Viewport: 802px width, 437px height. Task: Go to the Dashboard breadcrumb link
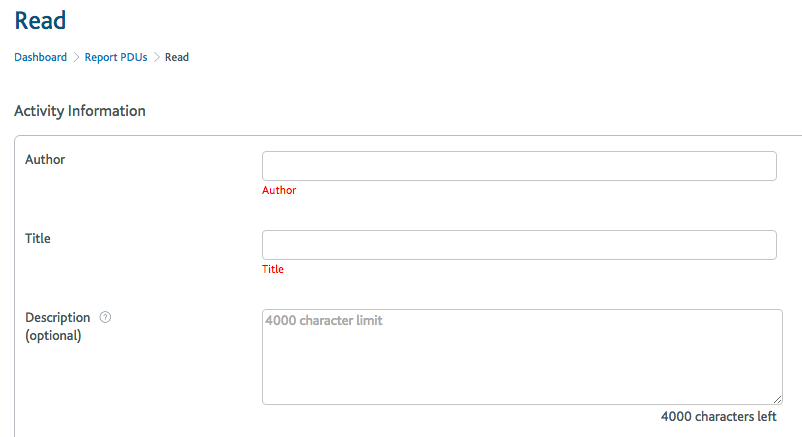click(x=40, y=57)
